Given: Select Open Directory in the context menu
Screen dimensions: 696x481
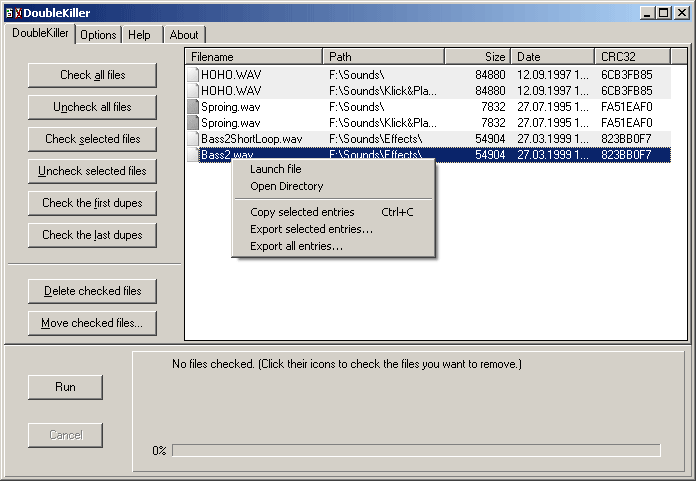Looking at the screenshot, I should [286, 186].
